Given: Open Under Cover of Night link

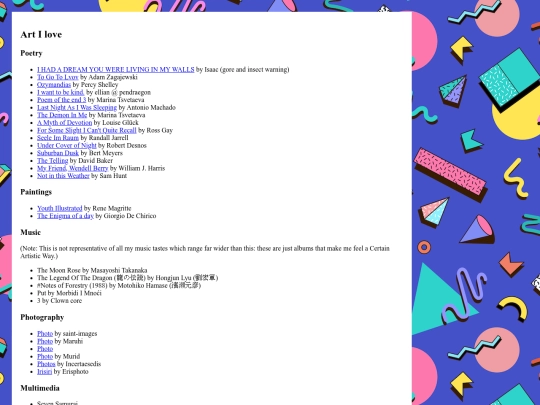Looking at the screenshot, I should coord(67,145).
